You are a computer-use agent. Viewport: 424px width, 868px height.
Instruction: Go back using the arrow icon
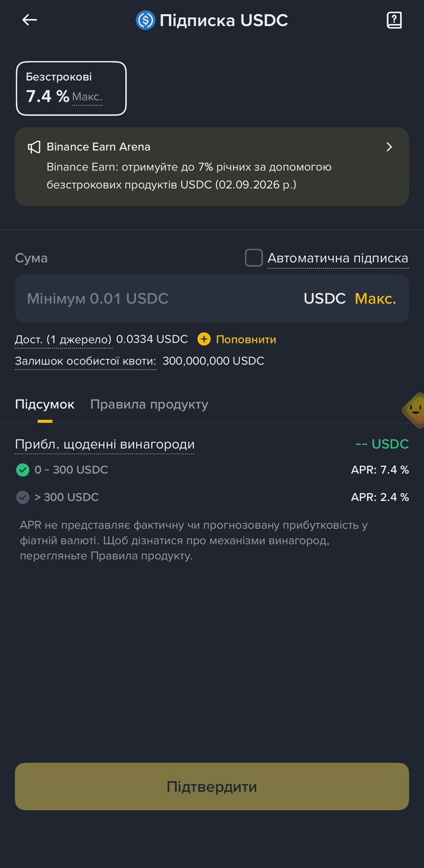tap(30, 20)
